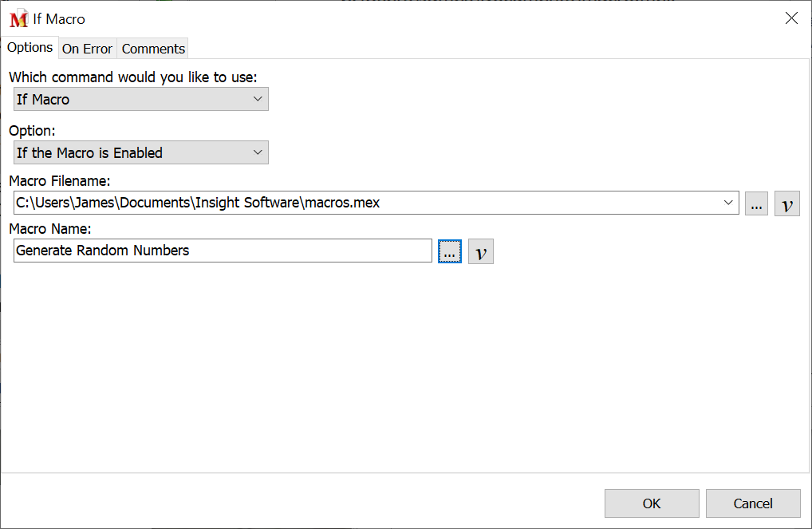Image resolution: width=812 pixels, height=529 pixels.
Task: Insert variable into Macro Filename field
Action: click(786, 203)
